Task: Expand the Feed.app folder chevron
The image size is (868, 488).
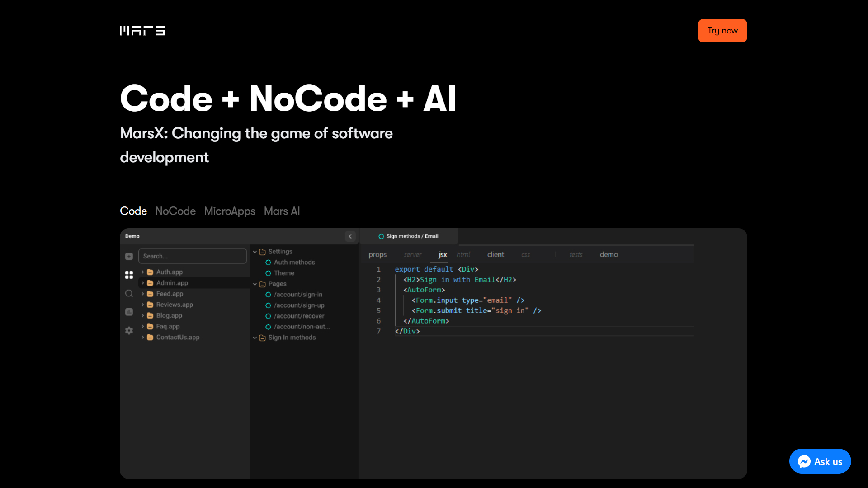Action: click(142, 294)
